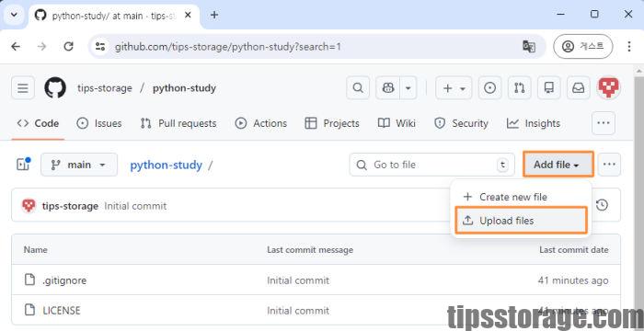
Task: Open Initial commit link in .gitignore row
Action: (298, 280)
